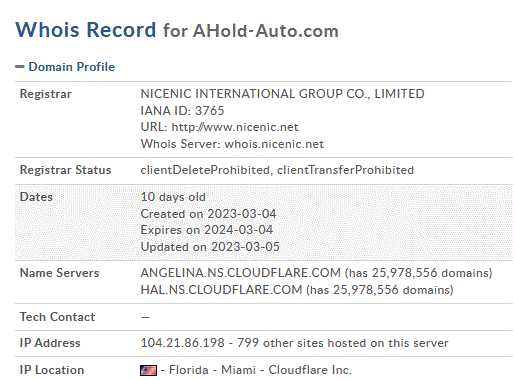Select Updated on 2023-03-05 line

pyautogui.click(x=210, y=247)
